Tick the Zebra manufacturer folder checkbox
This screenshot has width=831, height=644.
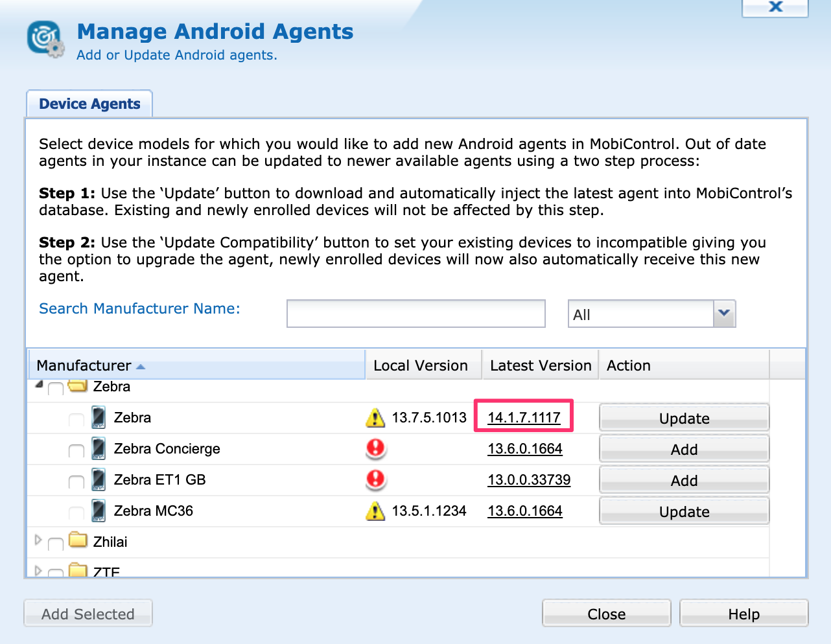click(56, 388)
